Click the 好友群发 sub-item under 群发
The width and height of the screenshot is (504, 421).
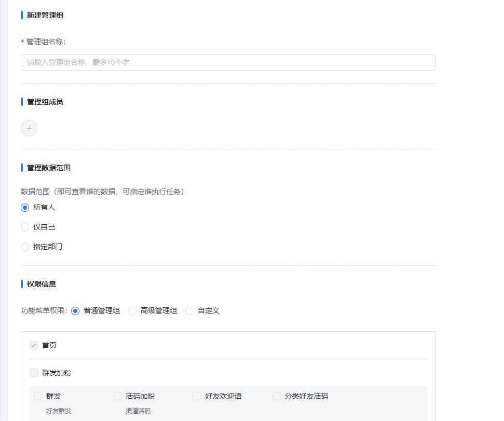click(59, 411)
